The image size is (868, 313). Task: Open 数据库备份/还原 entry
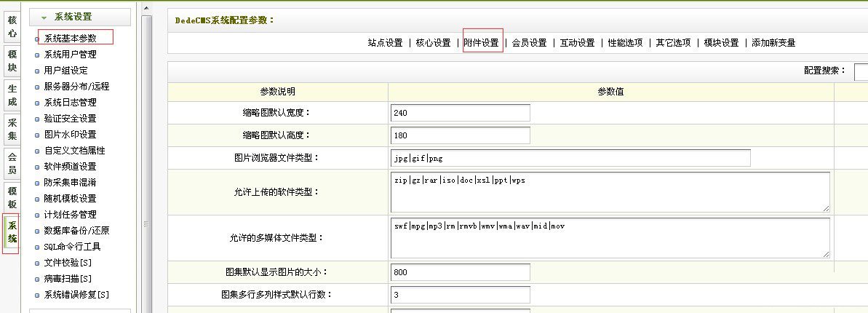(76, 231)
